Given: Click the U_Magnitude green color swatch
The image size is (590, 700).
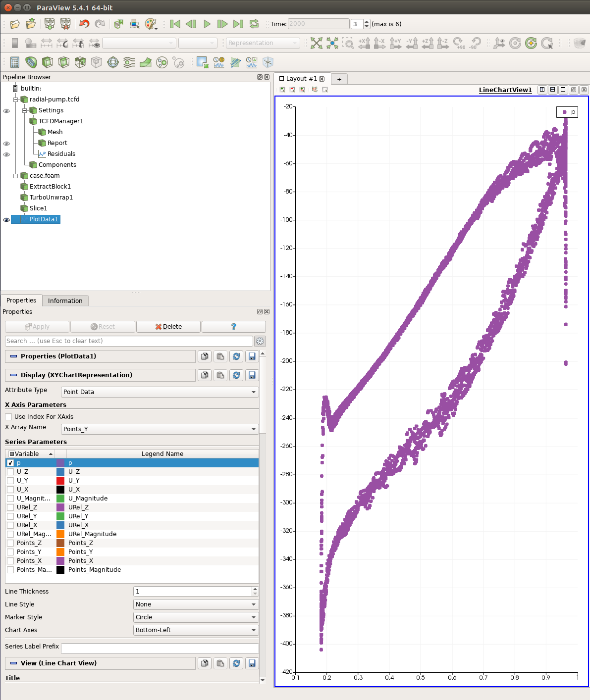Looking at the screenshot, I should pos(60,499).
